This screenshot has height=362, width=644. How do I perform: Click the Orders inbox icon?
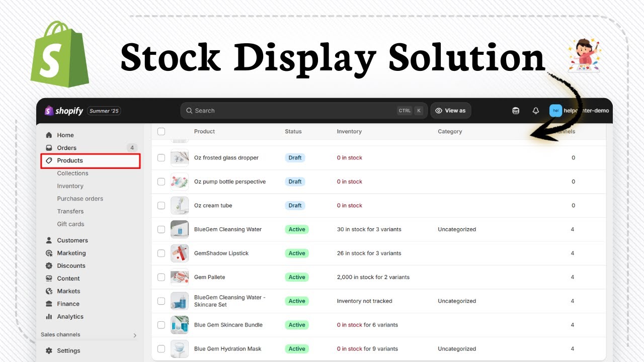pos(49,148)
